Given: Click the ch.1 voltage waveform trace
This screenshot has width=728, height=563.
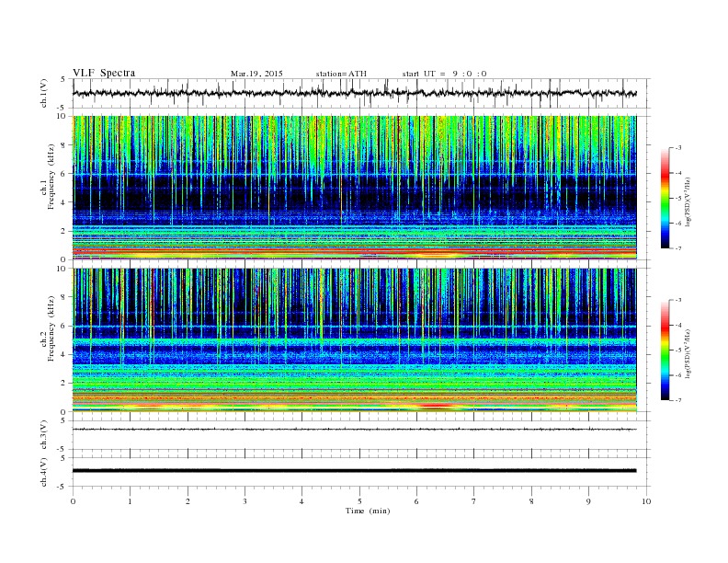Looking at the screenshot, I should 355,93.
